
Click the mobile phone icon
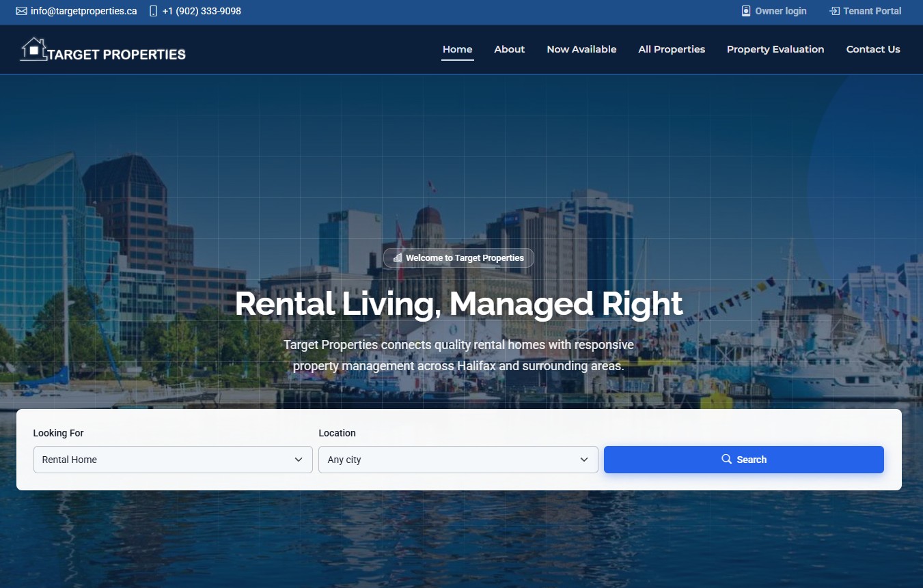153,12
